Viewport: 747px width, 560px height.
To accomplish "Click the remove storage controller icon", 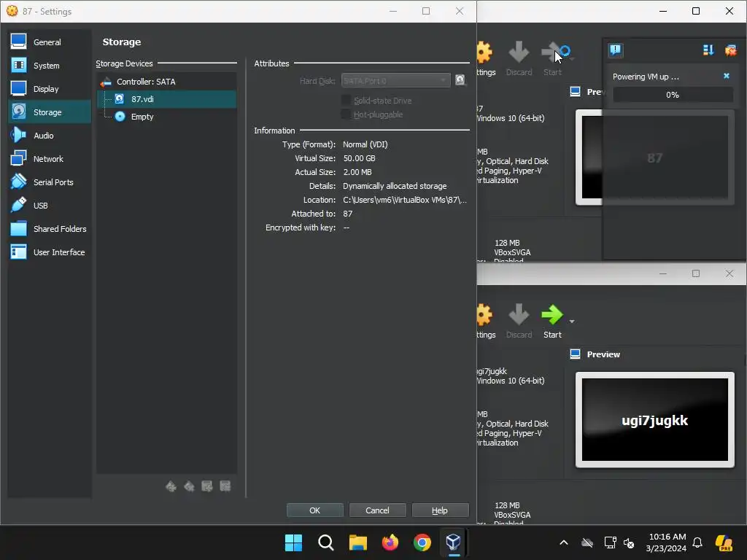I will point(189,486).
